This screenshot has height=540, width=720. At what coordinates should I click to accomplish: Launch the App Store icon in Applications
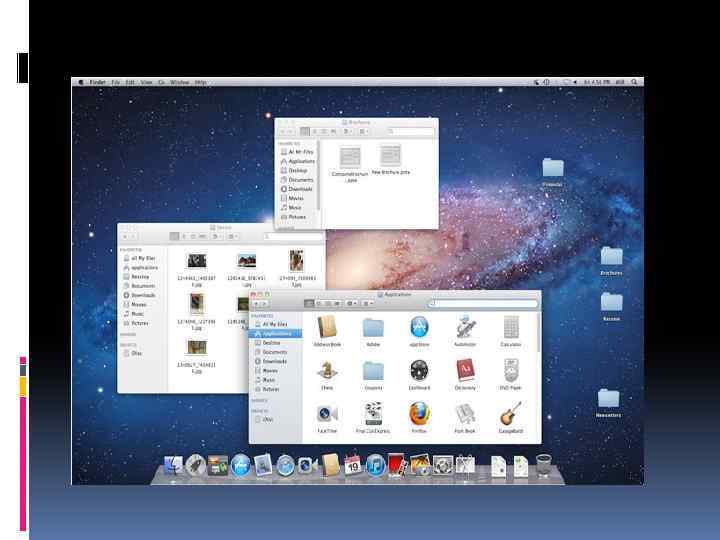click(x=419, y=328)
